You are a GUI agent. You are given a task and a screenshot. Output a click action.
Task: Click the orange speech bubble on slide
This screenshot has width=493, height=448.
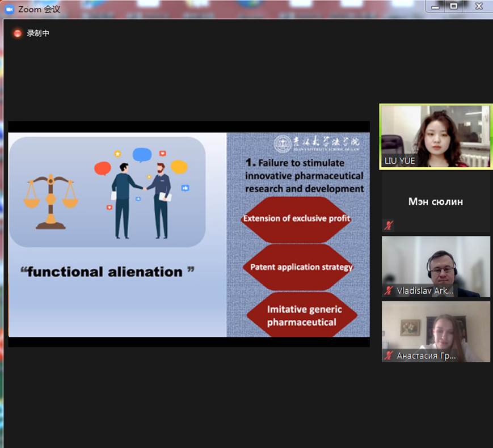pos(179,167)
